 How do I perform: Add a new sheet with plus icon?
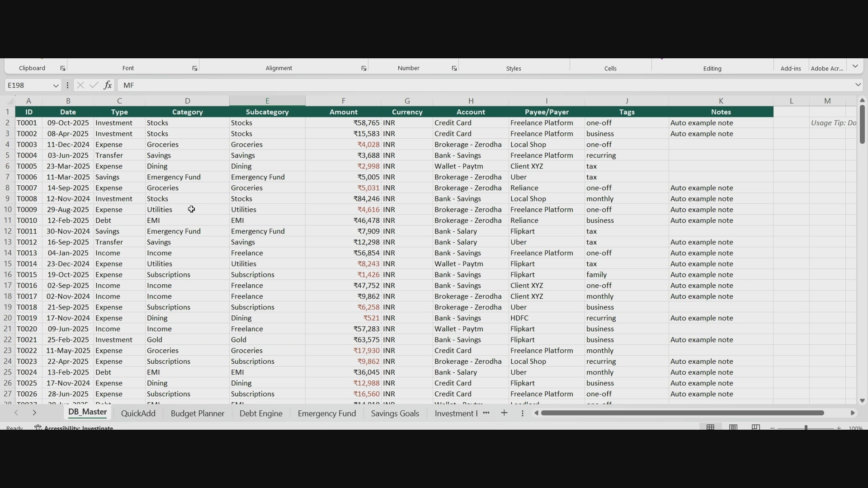click(x=504, y=413)
